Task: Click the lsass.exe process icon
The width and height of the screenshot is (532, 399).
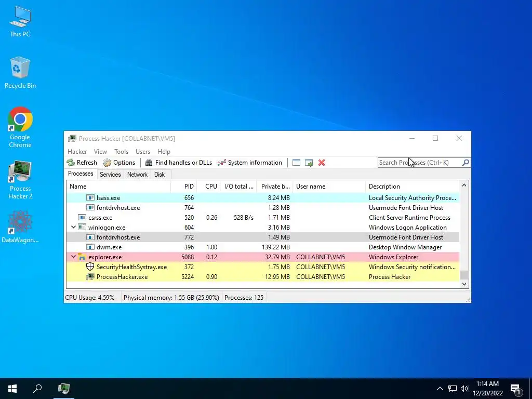Action: 90,198
